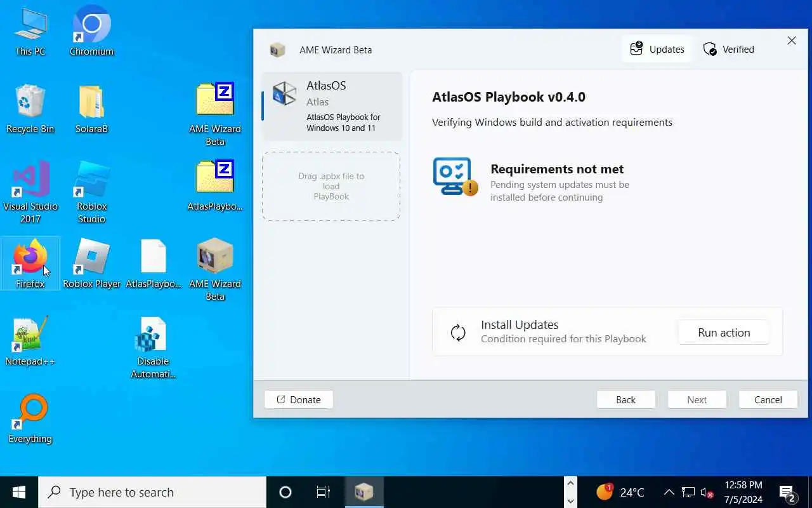Open the Verified tab in AME Wizard
This screenshot has width=812, height=508.
click(x=729, y=50)
